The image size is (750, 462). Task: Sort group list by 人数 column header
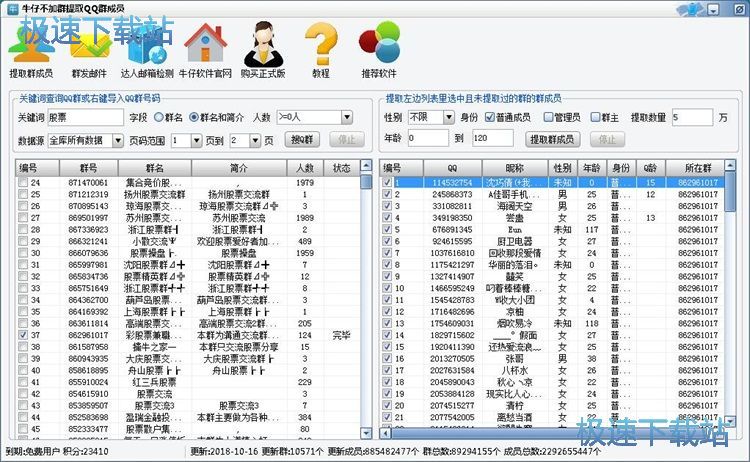[x=305, y=168]
